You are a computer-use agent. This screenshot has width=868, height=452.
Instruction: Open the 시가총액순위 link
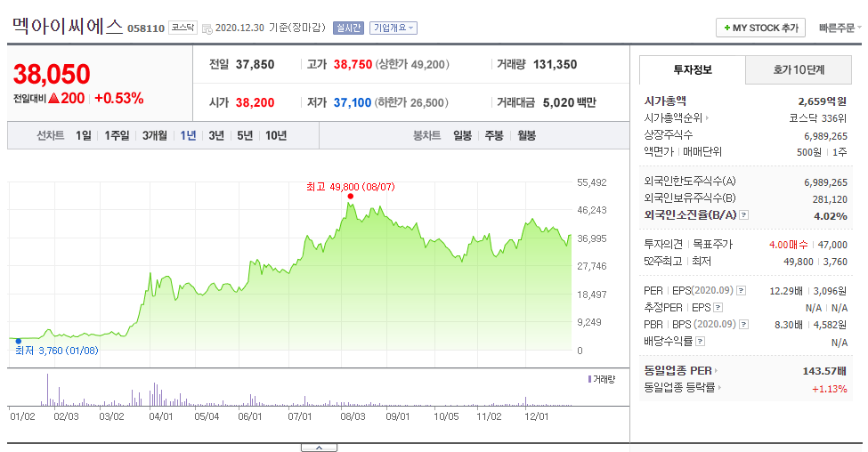(676, 117)
